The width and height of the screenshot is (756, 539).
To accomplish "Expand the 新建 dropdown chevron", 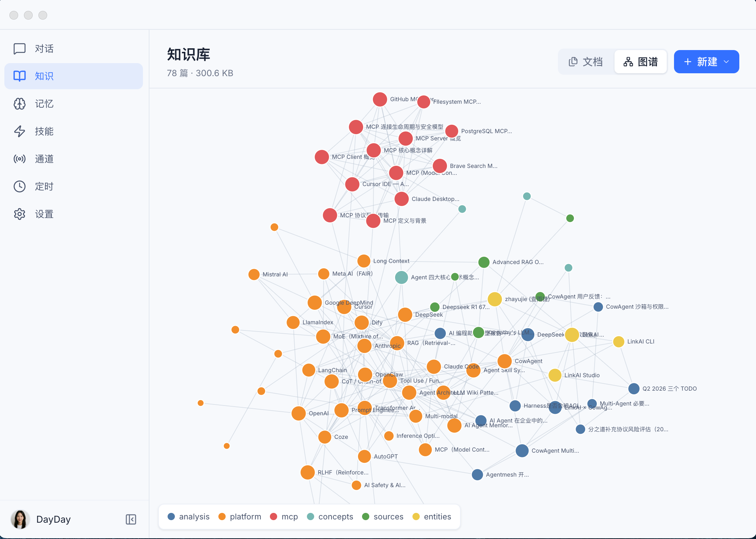I will (x=726, y=62).
